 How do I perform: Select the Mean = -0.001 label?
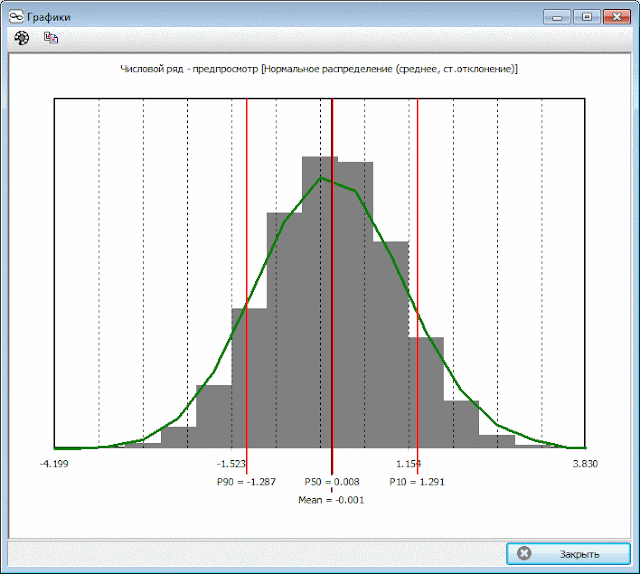(331, 500)
